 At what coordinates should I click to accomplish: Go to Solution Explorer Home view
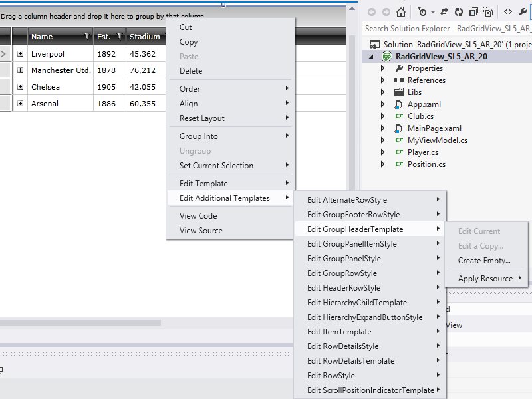pyautogui.click(x=401, y=12)
